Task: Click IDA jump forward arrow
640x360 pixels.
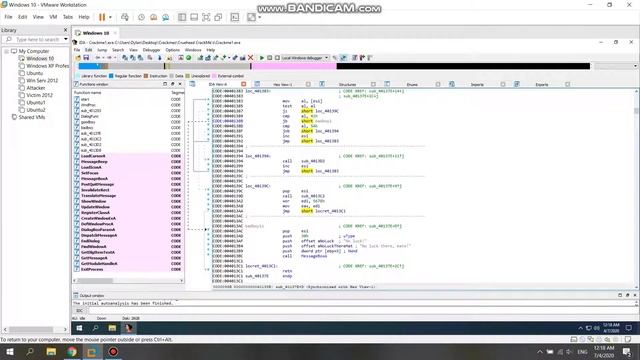Action: tap(109, 58)
